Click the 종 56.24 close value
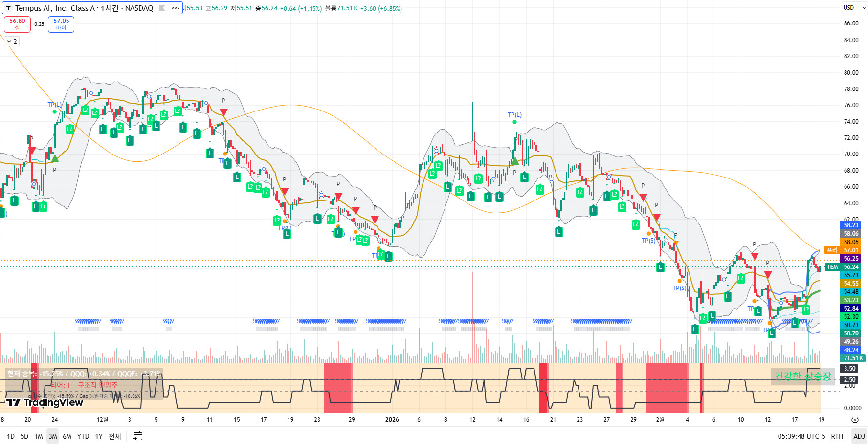Image resolution: width=868 pixels, height=444 pixels. click(267, 8)
